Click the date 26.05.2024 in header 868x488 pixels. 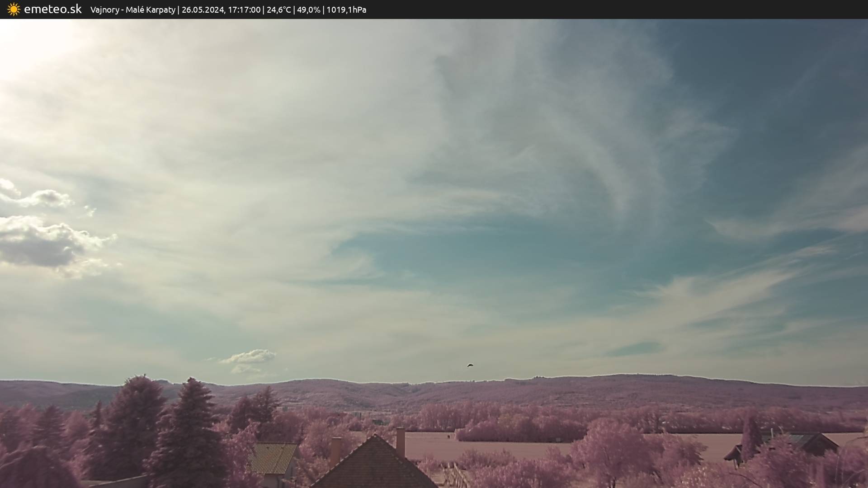click(x=203, y=9)
